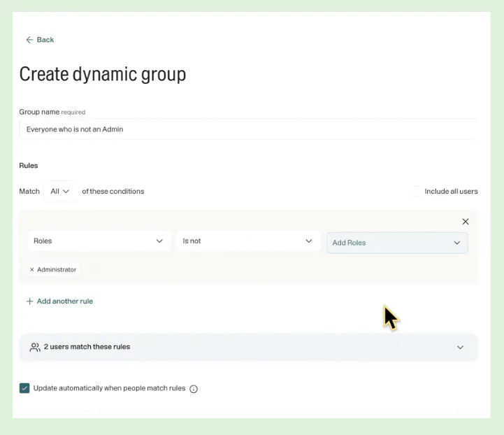Image resolution: width=504 pixels, height=435 pixels.
Task: Open the 'Is not' operator dropdown
Action: (x=248, y=241)
